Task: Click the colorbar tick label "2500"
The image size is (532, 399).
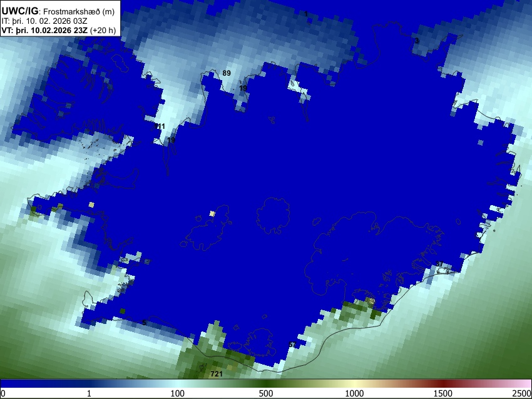Action: [522, 393]
